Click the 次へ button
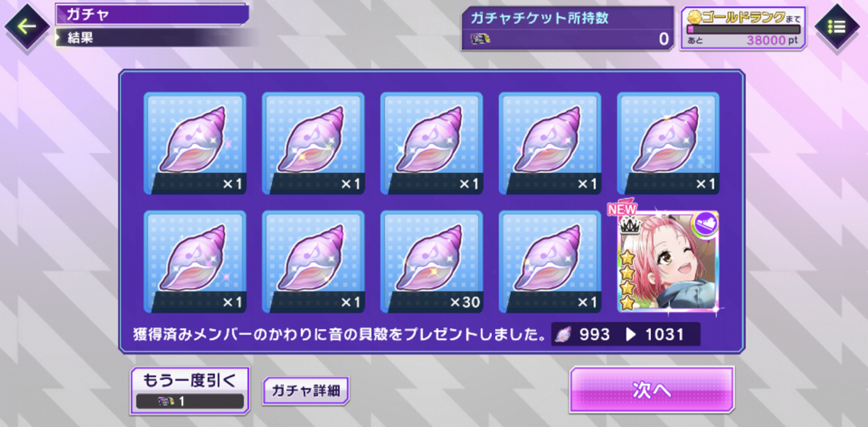Screen dimensions: 868x427 (x=652, y=390)
